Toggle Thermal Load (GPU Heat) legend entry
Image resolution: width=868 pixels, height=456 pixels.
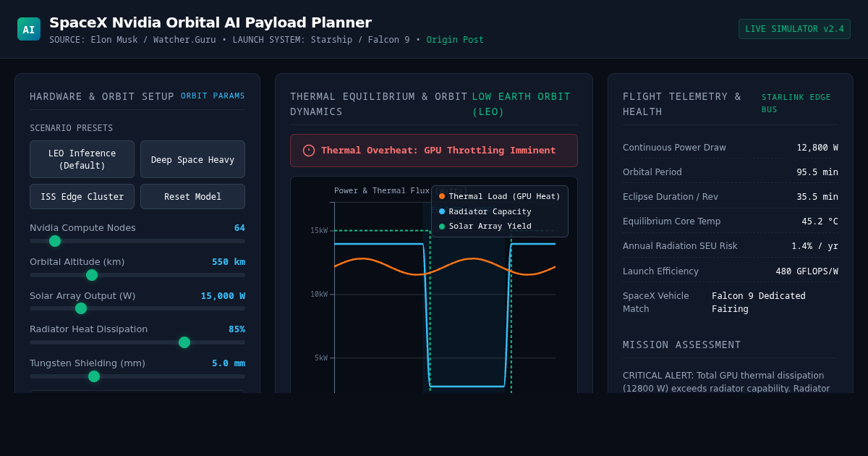pyautogui.click(x=499, y=196)
